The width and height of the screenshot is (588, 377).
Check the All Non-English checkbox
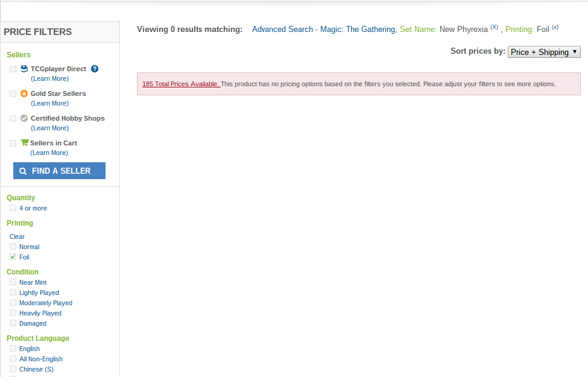(x=13, y=359)
